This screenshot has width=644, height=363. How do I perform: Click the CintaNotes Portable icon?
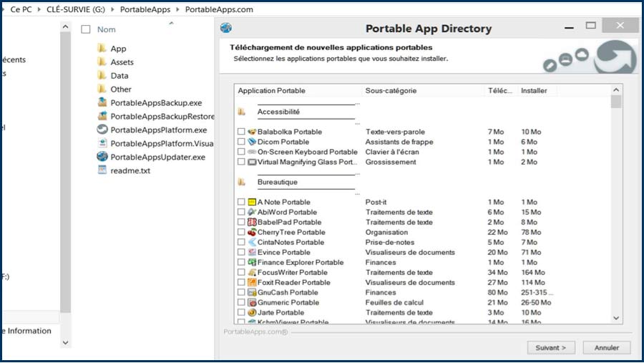point(252,242)
